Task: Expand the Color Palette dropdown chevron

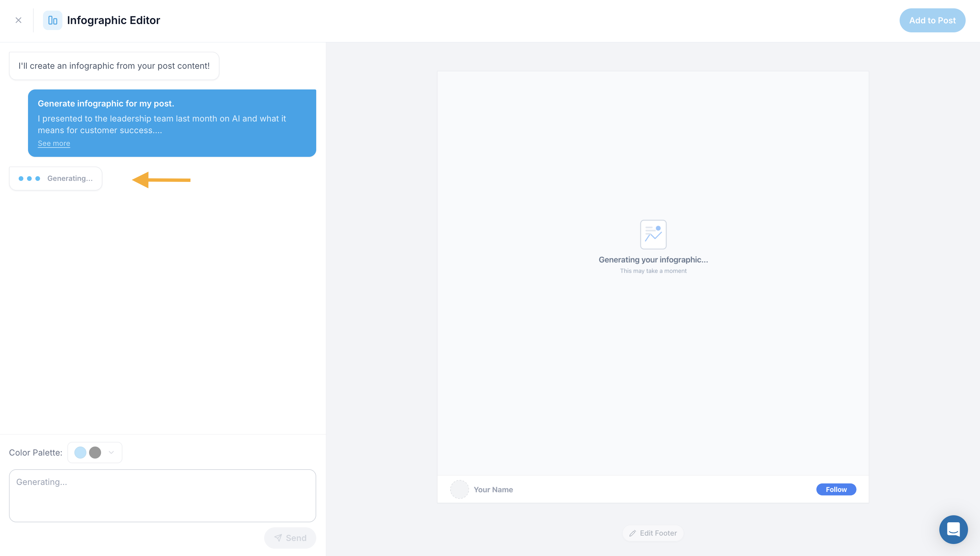Action: (x=111, y=453)
